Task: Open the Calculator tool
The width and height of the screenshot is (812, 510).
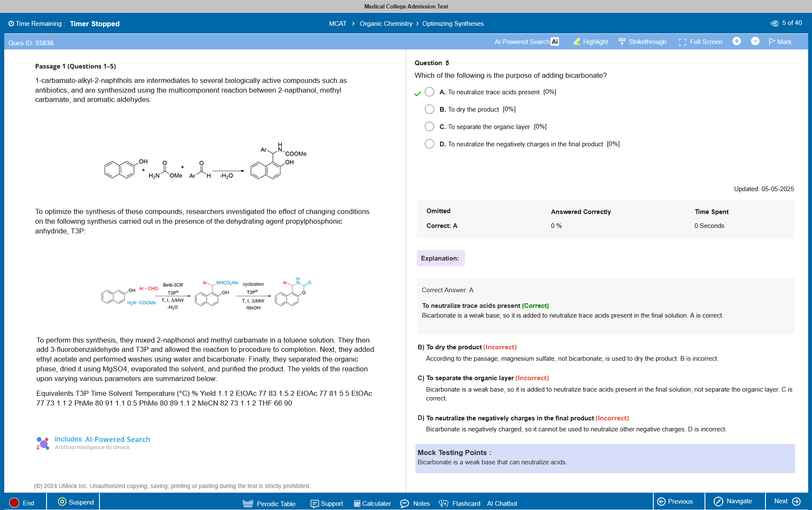Action: point(372,503)
